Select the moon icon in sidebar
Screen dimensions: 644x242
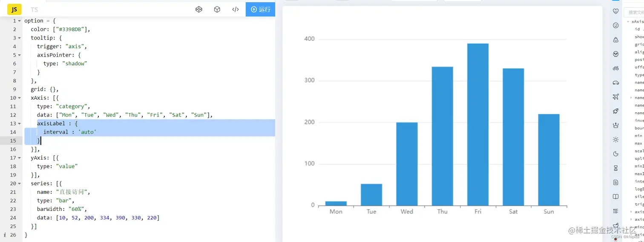tap(615, 154)
